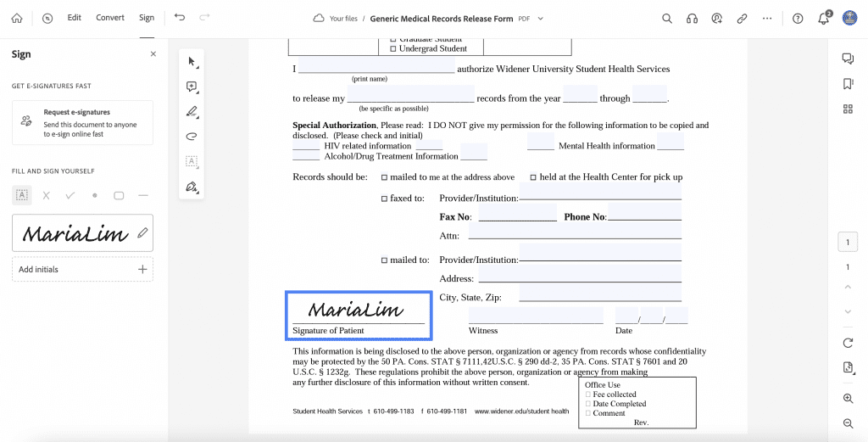Open the Convert menu
Screen dimensions: 868x442
pos(110,18)
